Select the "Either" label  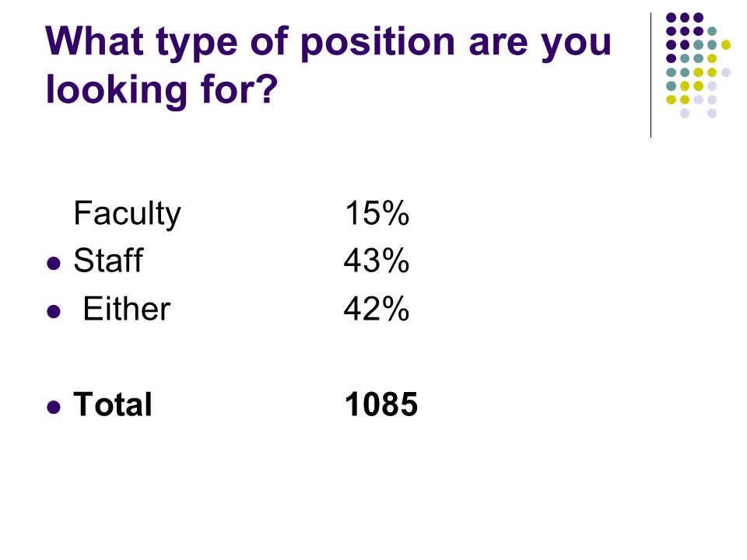click(x=127, y=309)
